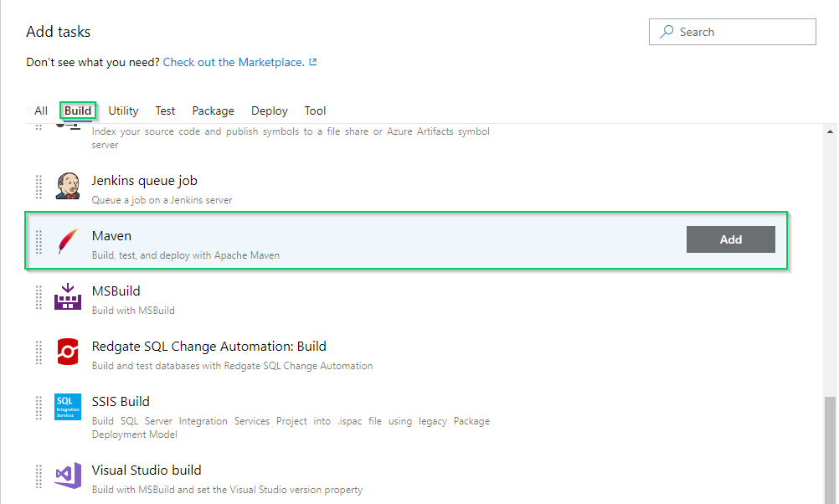
Task: Click the Maven feather icon
Action: tap(68, 241)
